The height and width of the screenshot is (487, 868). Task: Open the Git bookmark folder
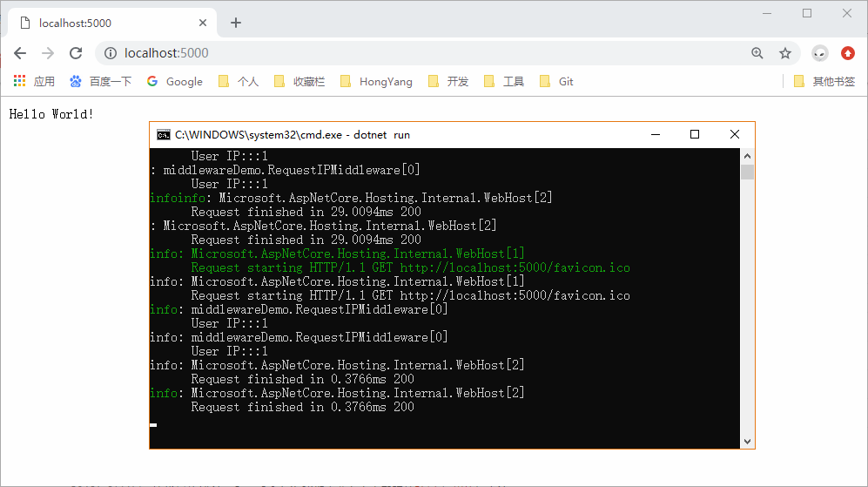(556, 81)
